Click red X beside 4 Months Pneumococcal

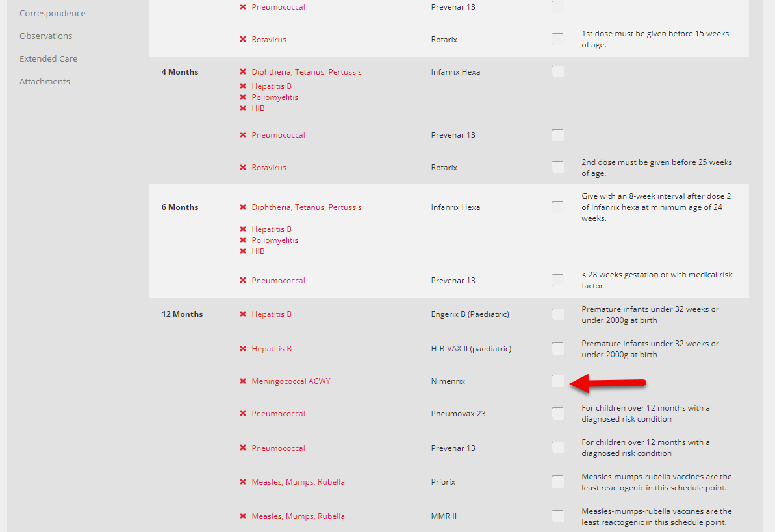point(243,135)
